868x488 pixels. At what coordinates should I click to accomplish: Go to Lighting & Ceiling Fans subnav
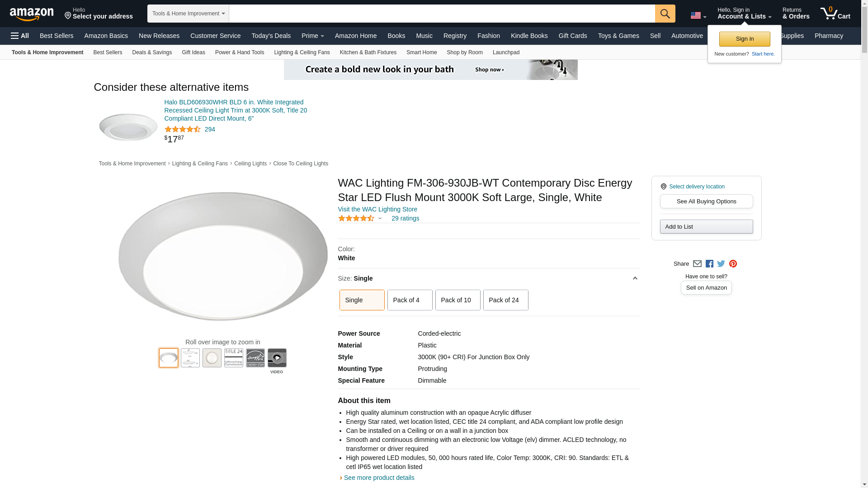(302, 52)
